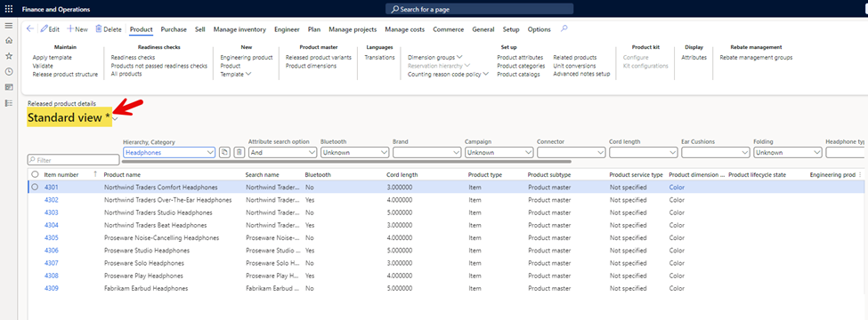This screenshot has height=320, width=868.
Task: Click Color link in row 4303
Action: 677,212
